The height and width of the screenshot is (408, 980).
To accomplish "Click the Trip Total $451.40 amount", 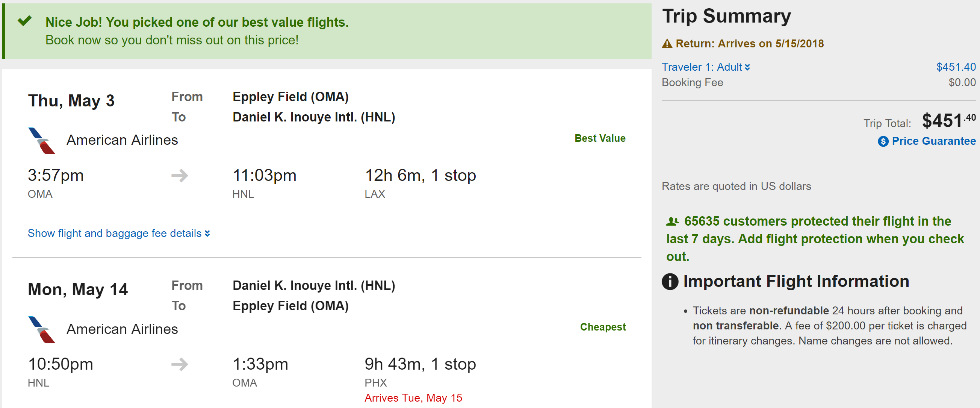I will click(x=948, y=121).
